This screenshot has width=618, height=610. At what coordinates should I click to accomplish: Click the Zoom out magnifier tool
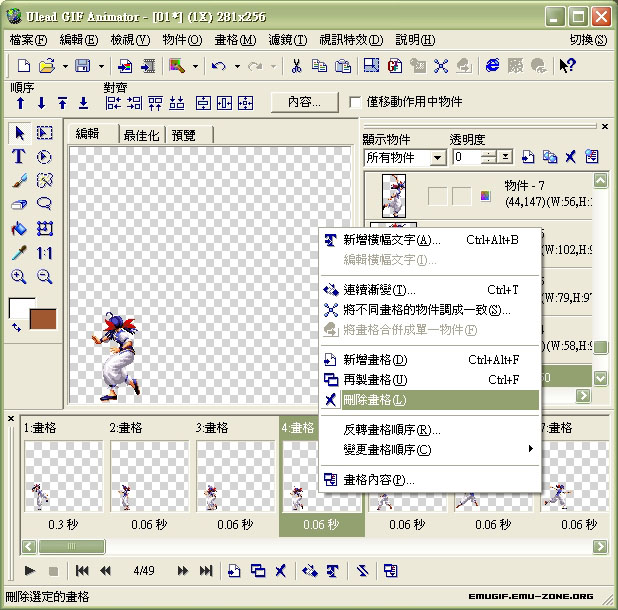point(45,277)
